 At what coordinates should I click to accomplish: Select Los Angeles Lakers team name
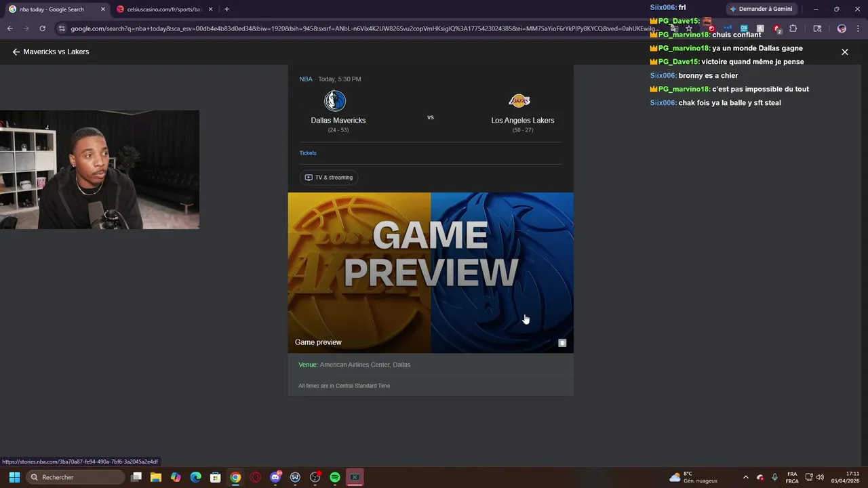click(x=523, y=121)
